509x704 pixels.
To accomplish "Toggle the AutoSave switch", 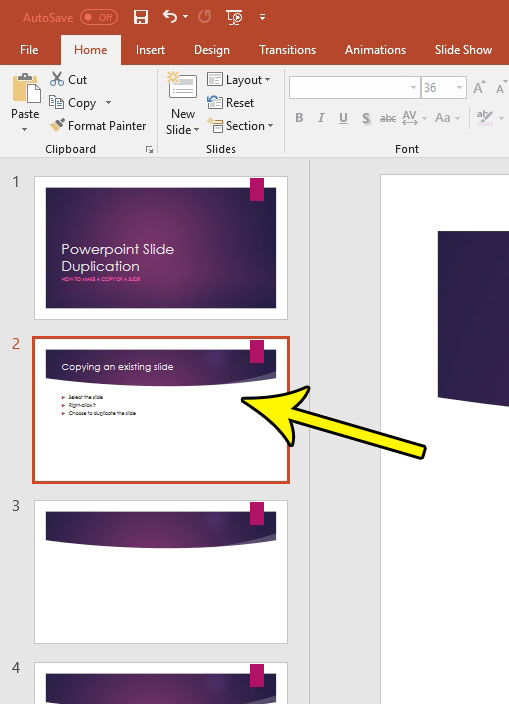I will point(99,18).
